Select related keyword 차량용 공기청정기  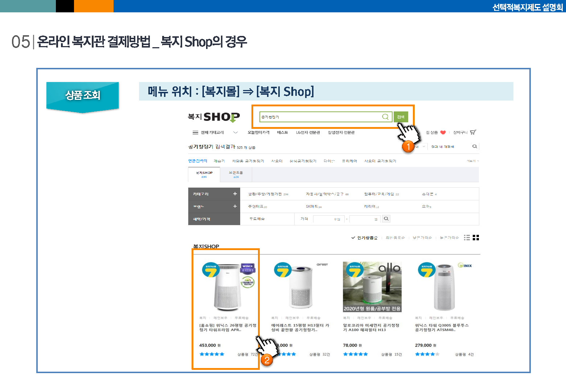coord(248,161)
